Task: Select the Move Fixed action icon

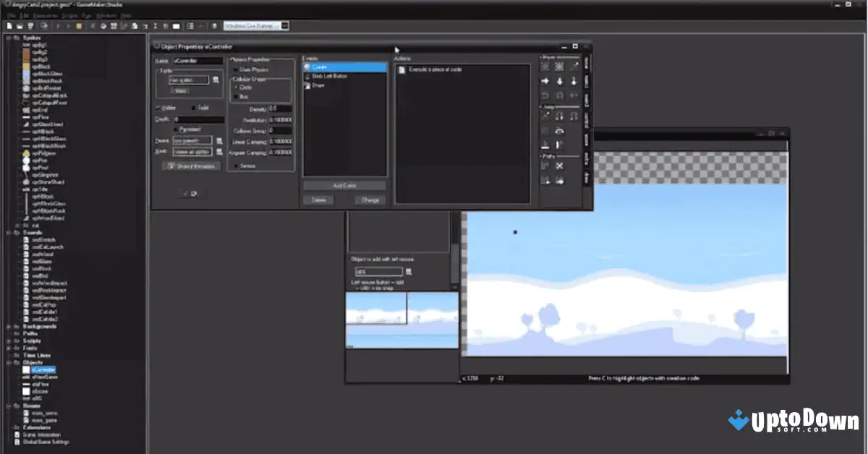Action: pos(544,67)
